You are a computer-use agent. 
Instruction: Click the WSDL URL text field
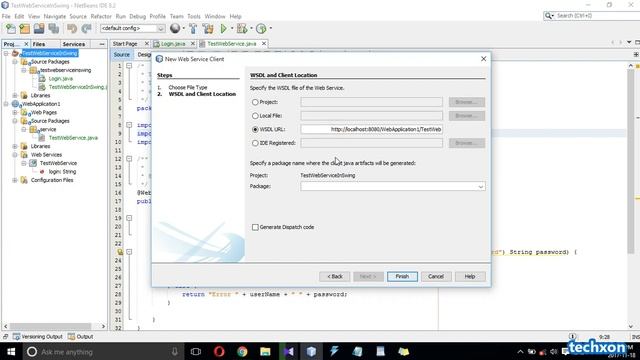(371, 129)
